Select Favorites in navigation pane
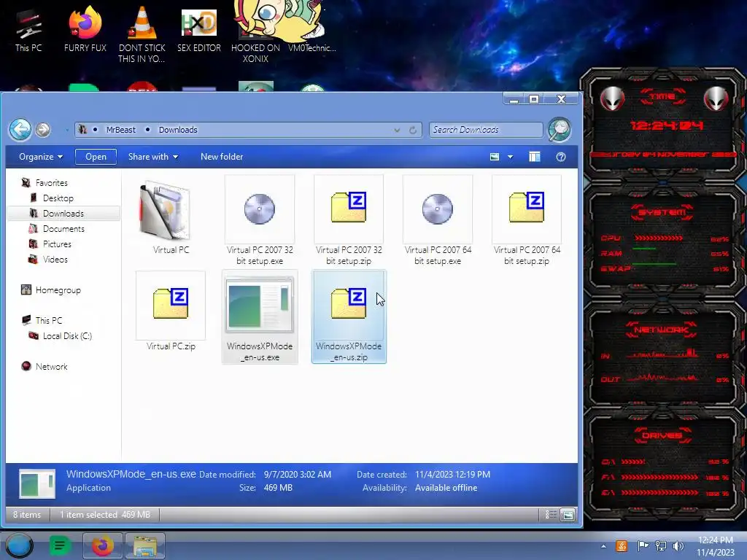 (x=52, y=183)
